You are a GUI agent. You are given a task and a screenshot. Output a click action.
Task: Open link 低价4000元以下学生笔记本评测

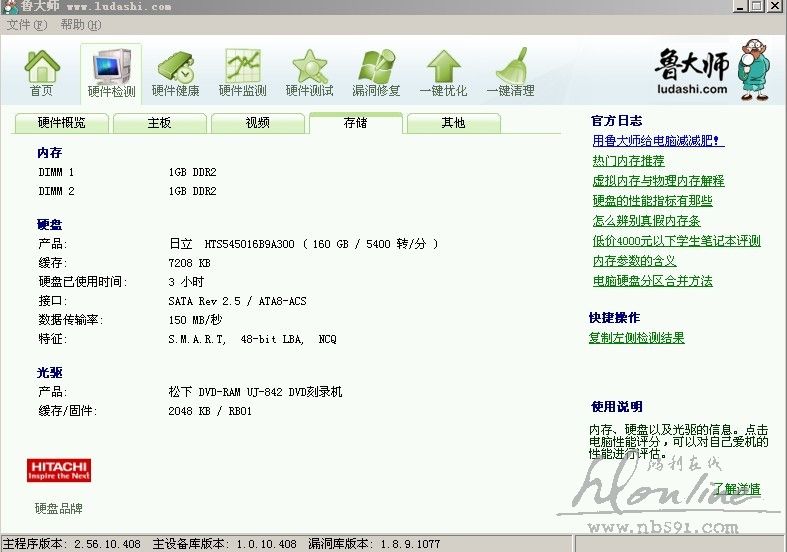[677, 241]
